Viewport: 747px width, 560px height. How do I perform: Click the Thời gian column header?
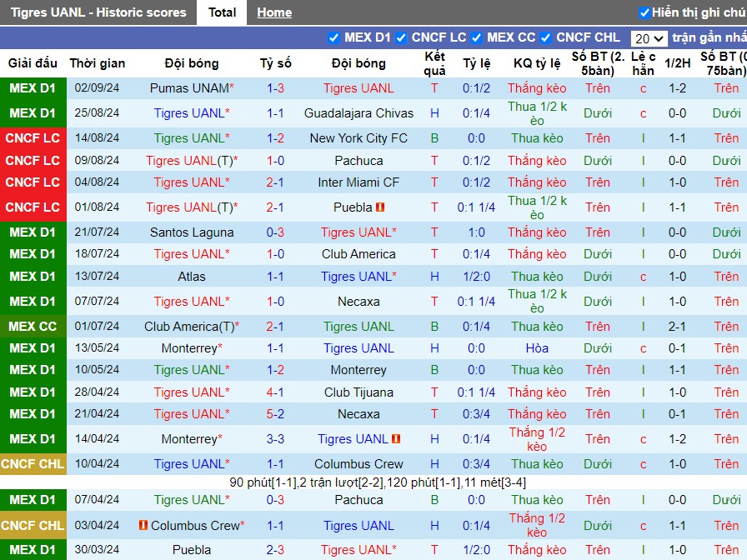[x=98, y=63]
